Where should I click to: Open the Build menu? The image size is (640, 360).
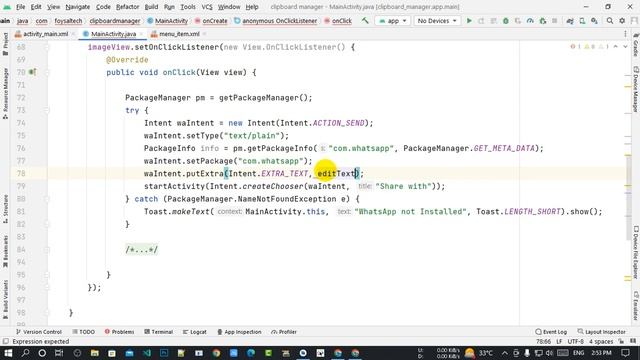[151, 7]
